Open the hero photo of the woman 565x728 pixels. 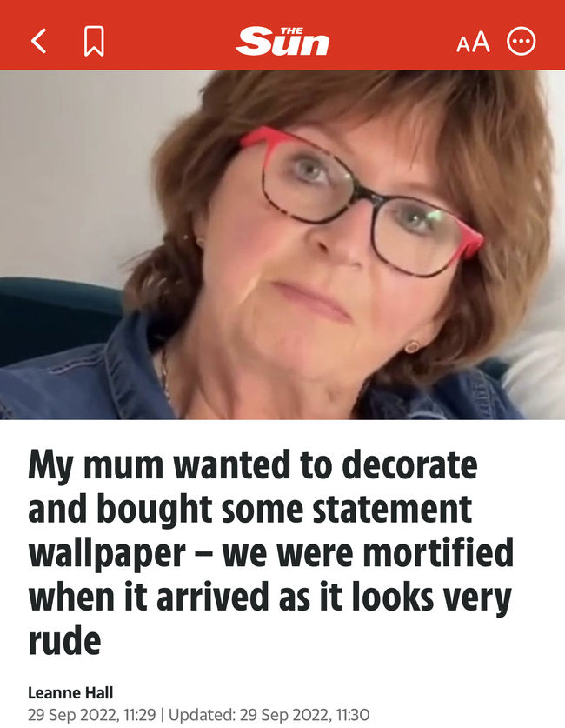[282, 244]
